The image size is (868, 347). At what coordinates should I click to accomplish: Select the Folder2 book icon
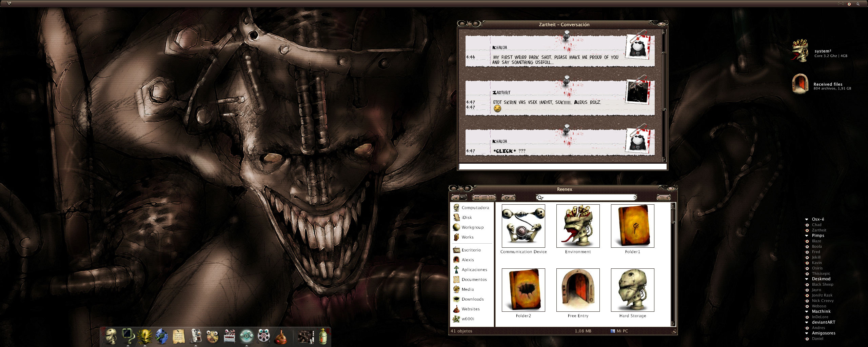pyautogui.click(x=524, y=290)
